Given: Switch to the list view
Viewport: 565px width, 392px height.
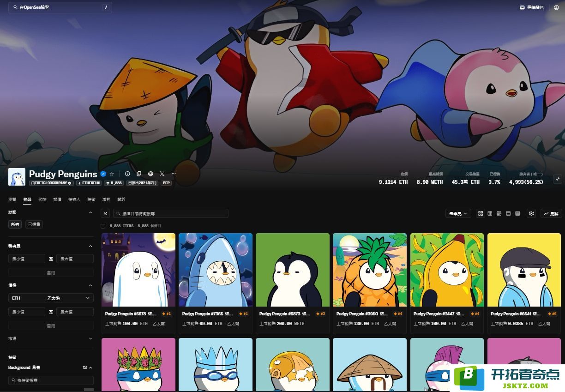Looking at the screenshot, I should point(508,213).
